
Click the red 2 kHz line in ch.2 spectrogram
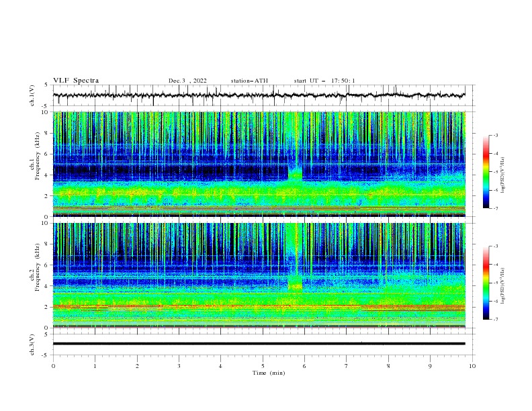tap(259, 306)
